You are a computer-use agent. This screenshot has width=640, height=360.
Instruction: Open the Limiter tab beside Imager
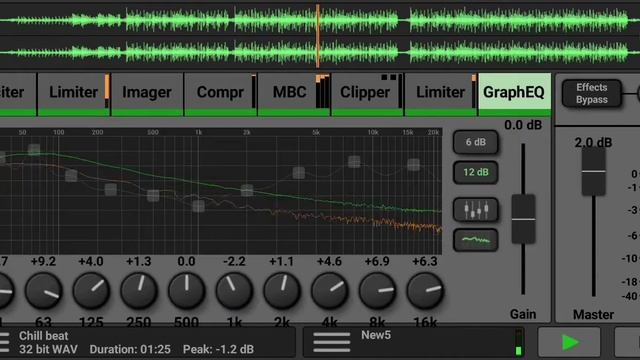[73, 93]
